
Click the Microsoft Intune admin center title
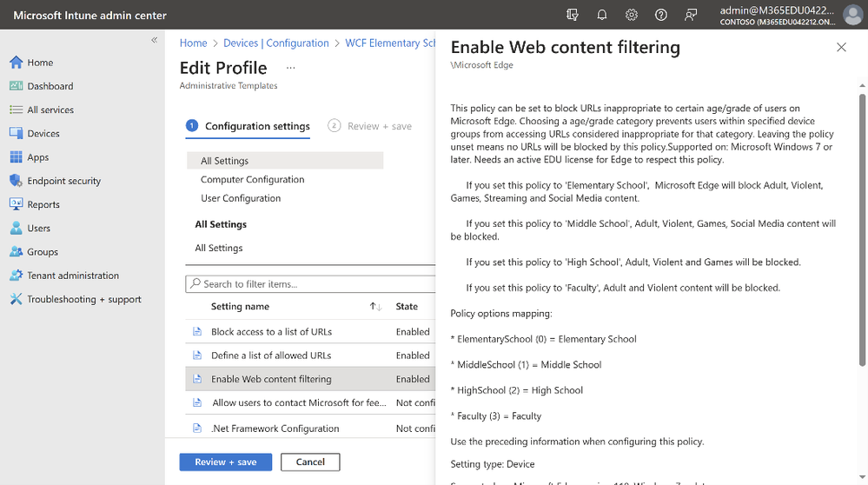click(x=89, y=16)
